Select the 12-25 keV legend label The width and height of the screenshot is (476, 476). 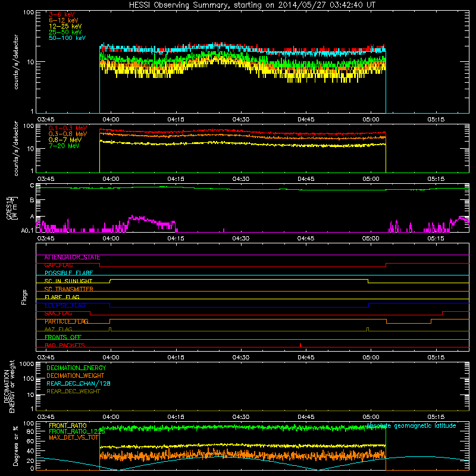(x=65, y=26)
